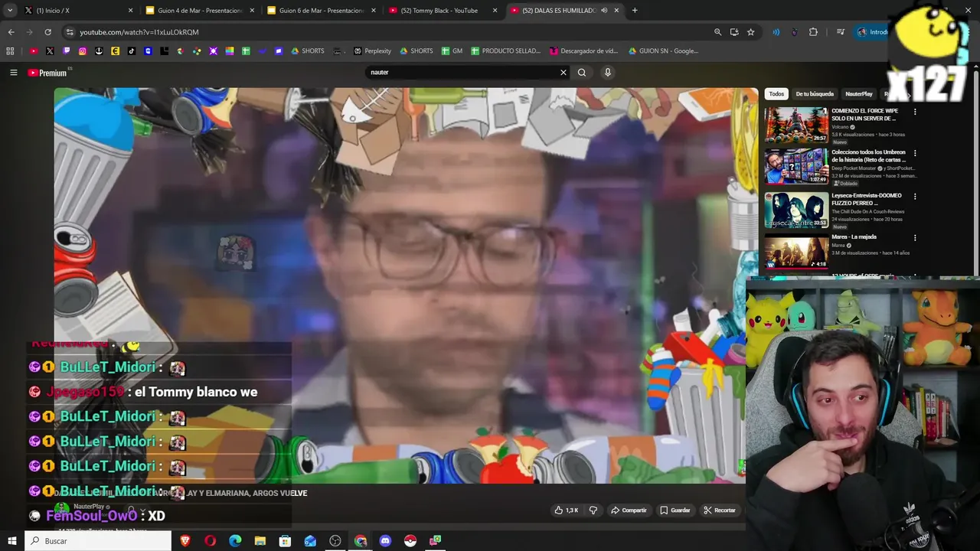Open the Pokeball app in taskbar
Screen dimensions: 980x551
[x=410, y=541]
